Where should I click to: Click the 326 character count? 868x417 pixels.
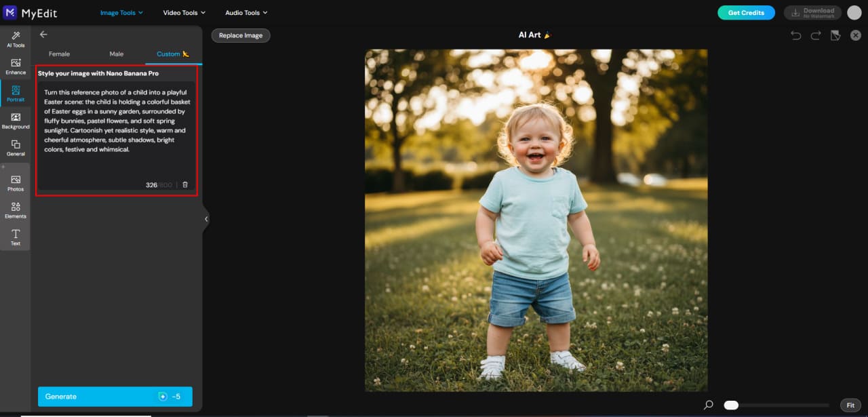point(151,185)
